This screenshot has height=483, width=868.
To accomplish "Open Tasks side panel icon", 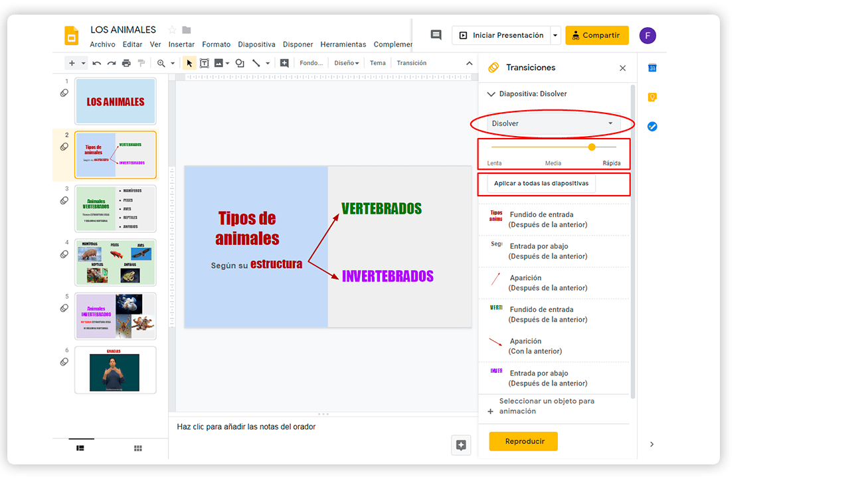I will pos(652,126).
